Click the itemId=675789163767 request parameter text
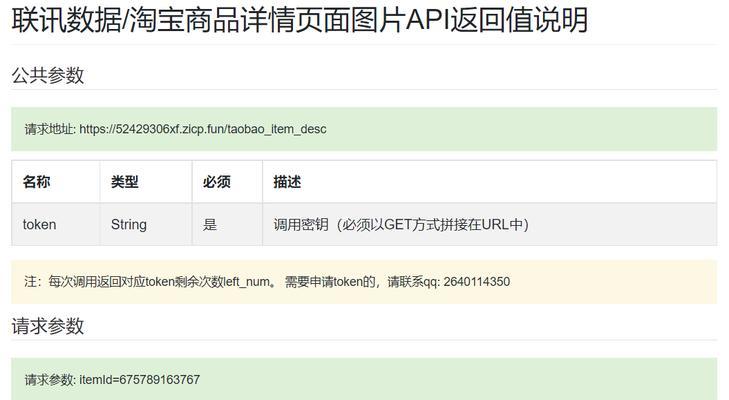The width and height of the screenshot is (729, 400). pyautogui.click(x=139, y=380)
